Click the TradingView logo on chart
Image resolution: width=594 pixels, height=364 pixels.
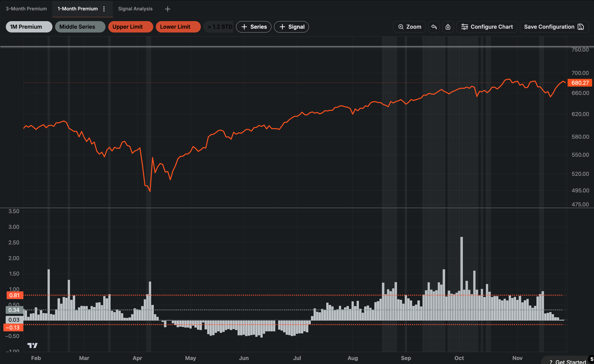point(32,345)
